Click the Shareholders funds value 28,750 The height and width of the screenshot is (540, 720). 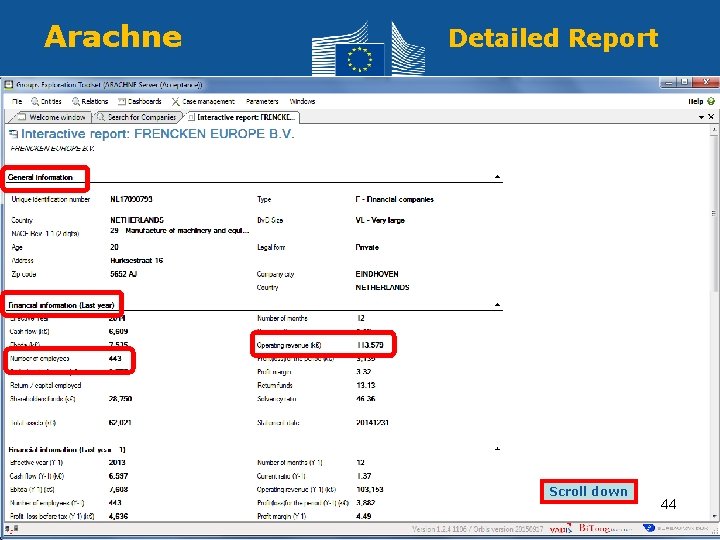pos(120,399)
